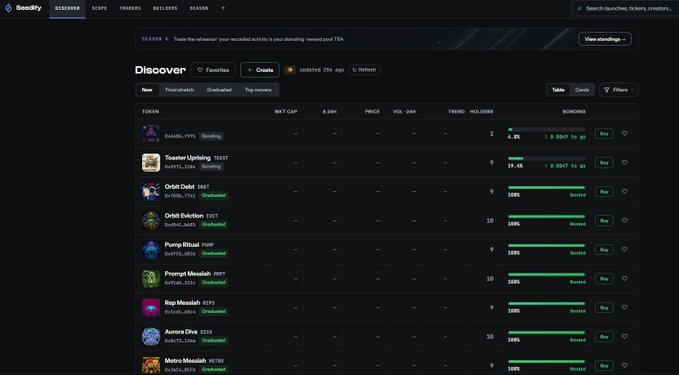Favorite Orbit Debt with heart icon
679x375 pixels.
click(x=624, y=191)
